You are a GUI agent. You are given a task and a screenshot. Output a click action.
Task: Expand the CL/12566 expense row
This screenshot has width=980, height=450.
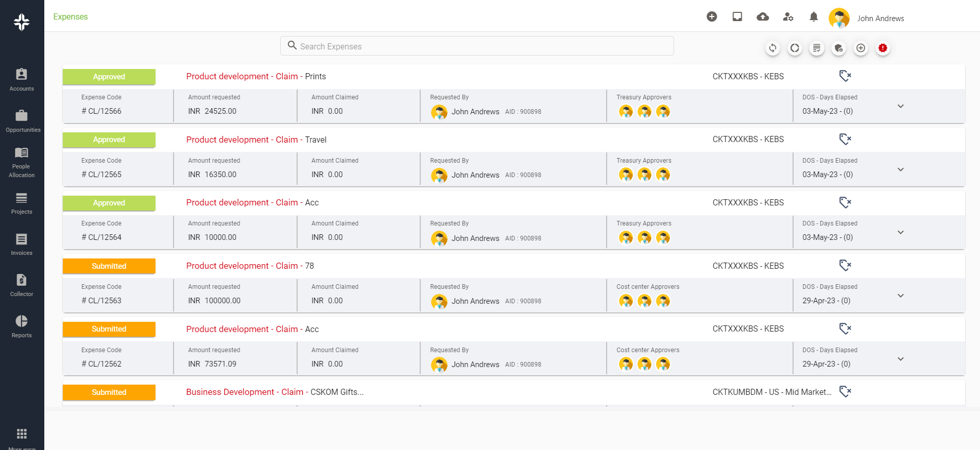pos(901,106)
